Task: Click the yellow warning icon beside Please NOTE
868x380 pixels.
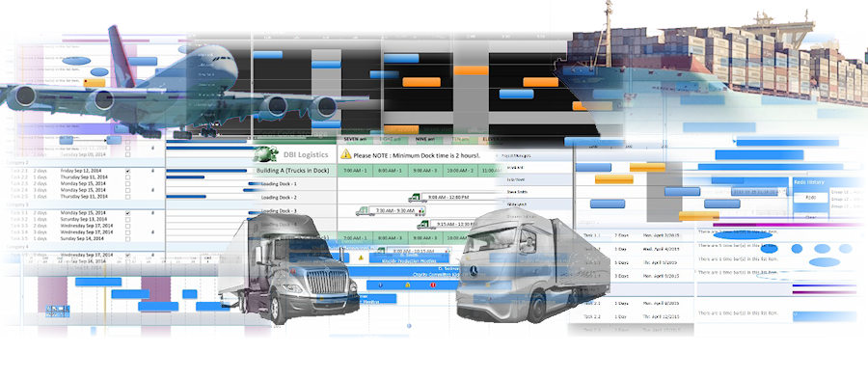Action: (x=346, y=154)
